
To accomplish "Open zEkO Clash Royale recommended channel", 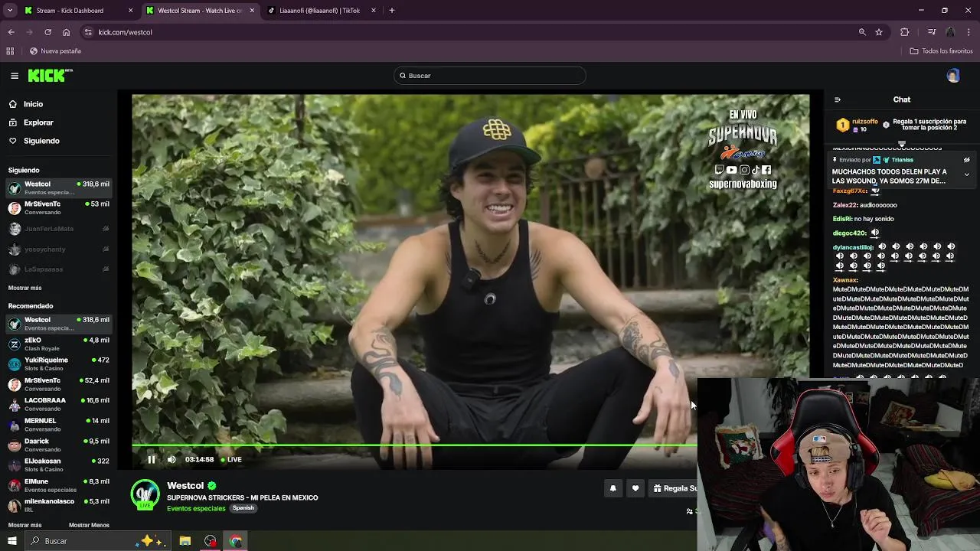I will coord(58,344).
